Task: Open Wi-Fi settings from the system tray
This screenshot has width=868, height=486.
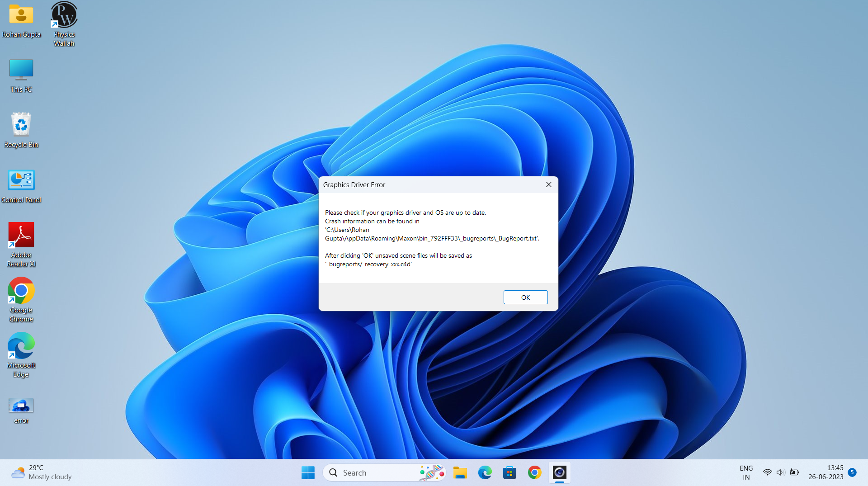Action: click(768, 472)
